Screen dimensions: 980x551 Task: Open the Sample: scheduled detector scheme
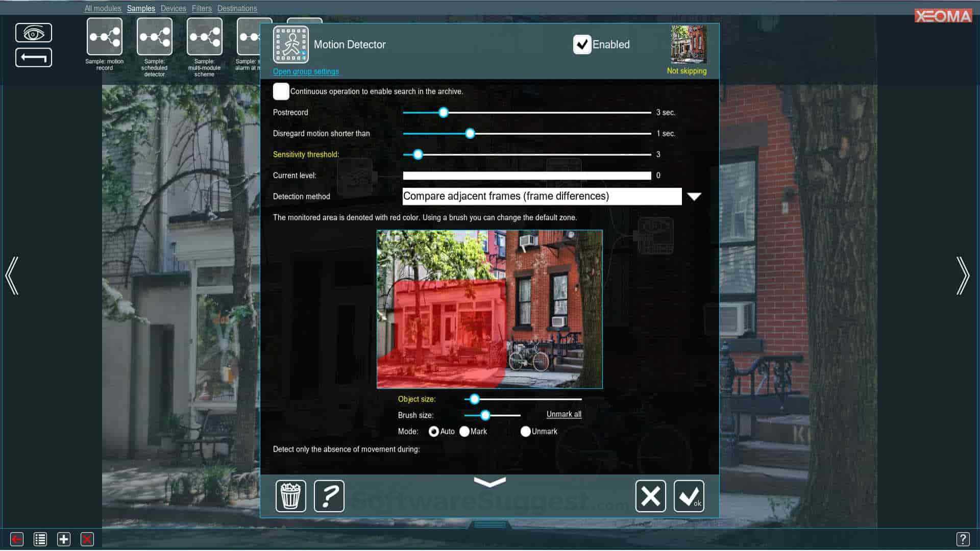(x=154, y=36)
